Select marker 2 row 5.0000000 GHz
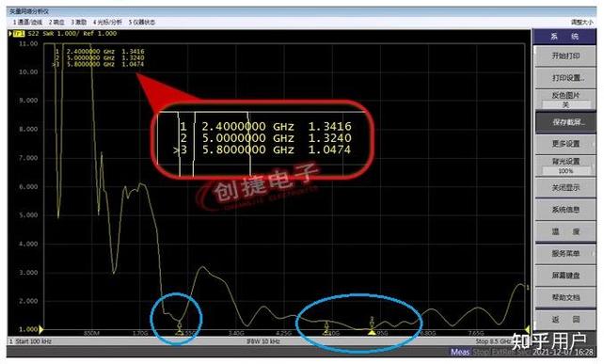 [100, 57]
